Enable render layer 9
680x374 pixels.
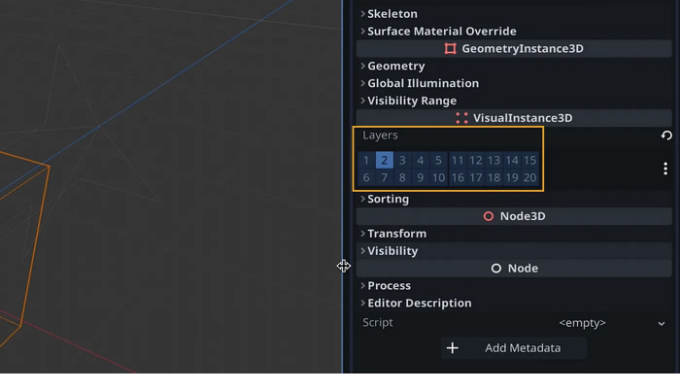(420, 177)
